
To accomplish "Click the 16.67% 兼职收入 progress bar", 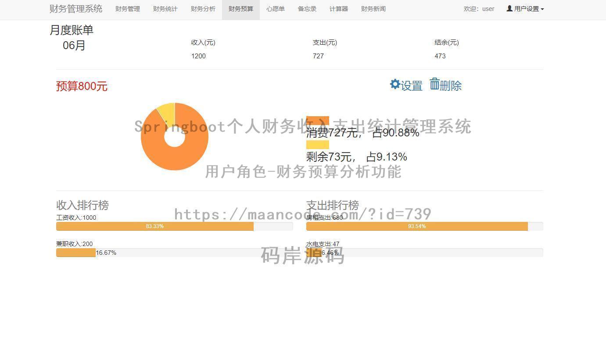I will (x=76, y=253).
